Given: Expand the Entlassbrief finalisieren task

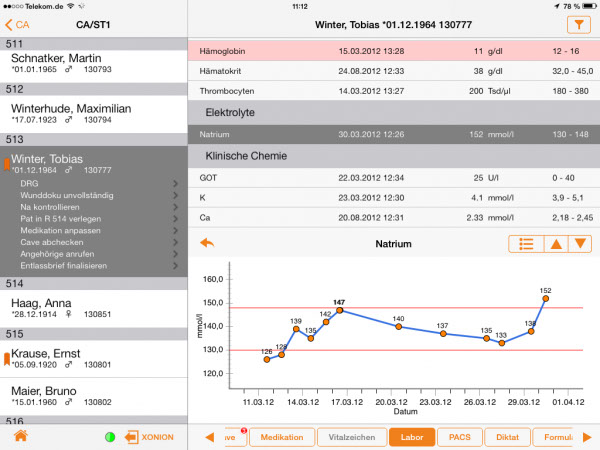Looking at the screenshot, I should click(x=95, y=266).
